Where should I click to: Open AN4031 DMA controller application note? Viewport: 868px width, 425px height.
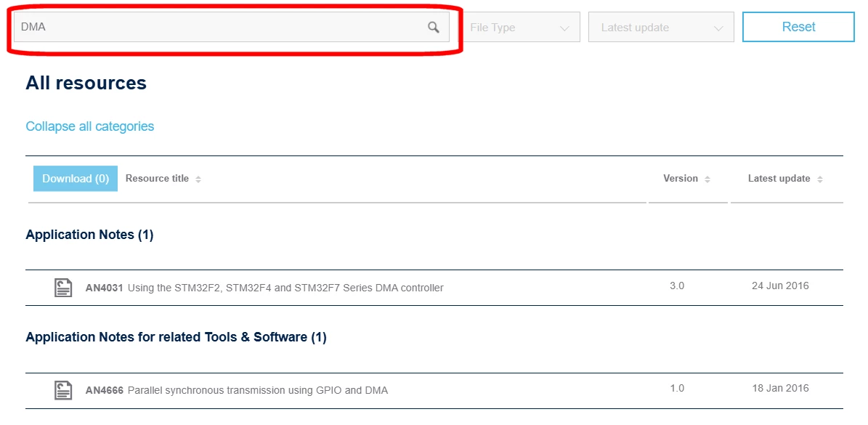(x=264, y=288)
